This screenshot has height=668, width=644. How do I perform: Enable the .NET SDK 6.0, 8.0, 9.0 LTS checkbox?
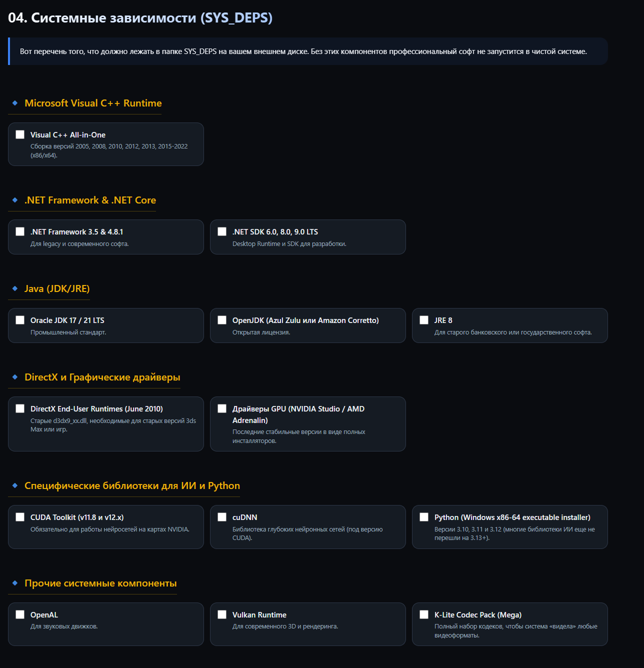pos(222,231)
